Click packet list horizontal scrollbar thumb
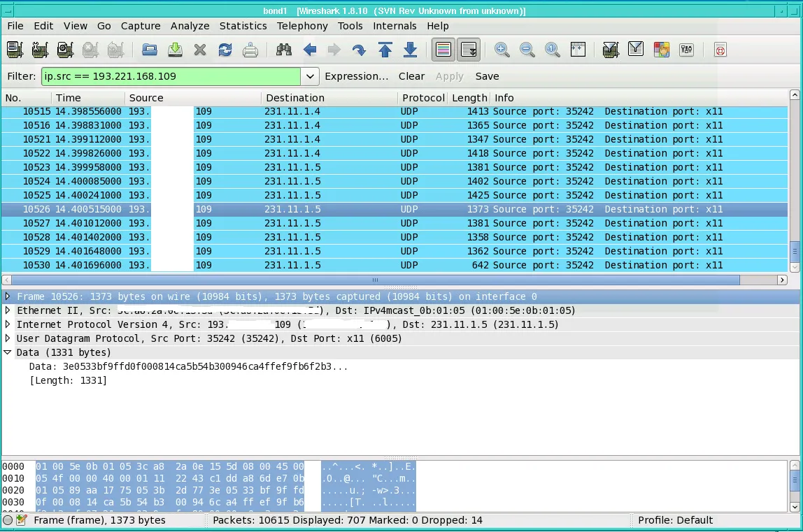The image size is (803, 532). click(376, 280)
